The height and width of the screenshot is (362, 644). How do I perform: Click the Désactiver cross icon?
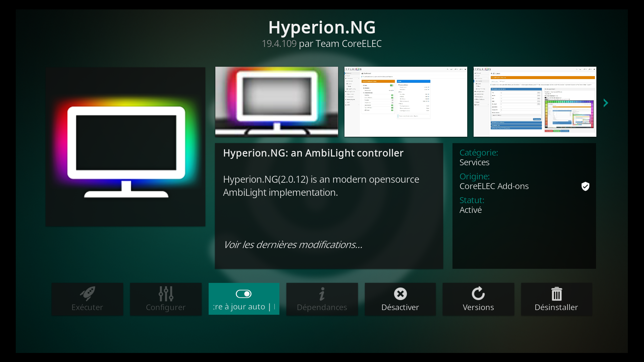(400, 294)
